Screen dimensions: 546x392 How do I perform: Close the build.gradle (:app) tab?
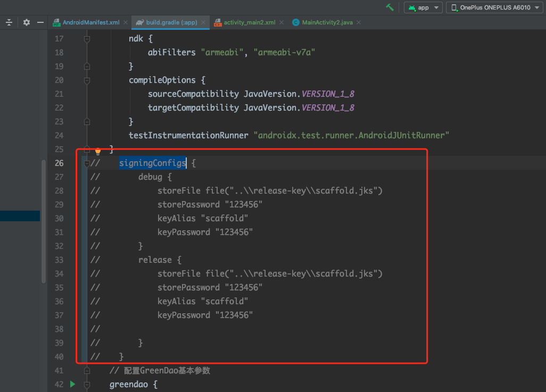203,22
